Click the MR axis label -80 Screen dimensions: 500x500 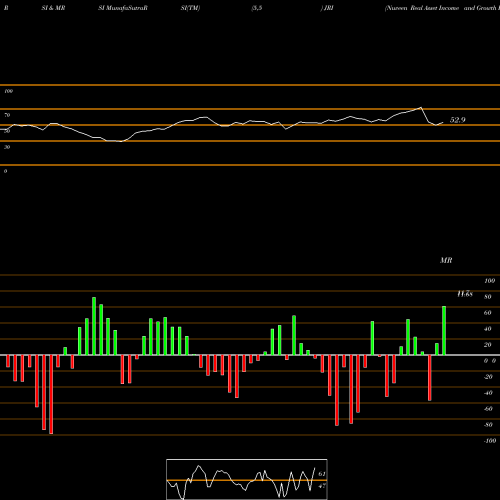click(488, 425)
